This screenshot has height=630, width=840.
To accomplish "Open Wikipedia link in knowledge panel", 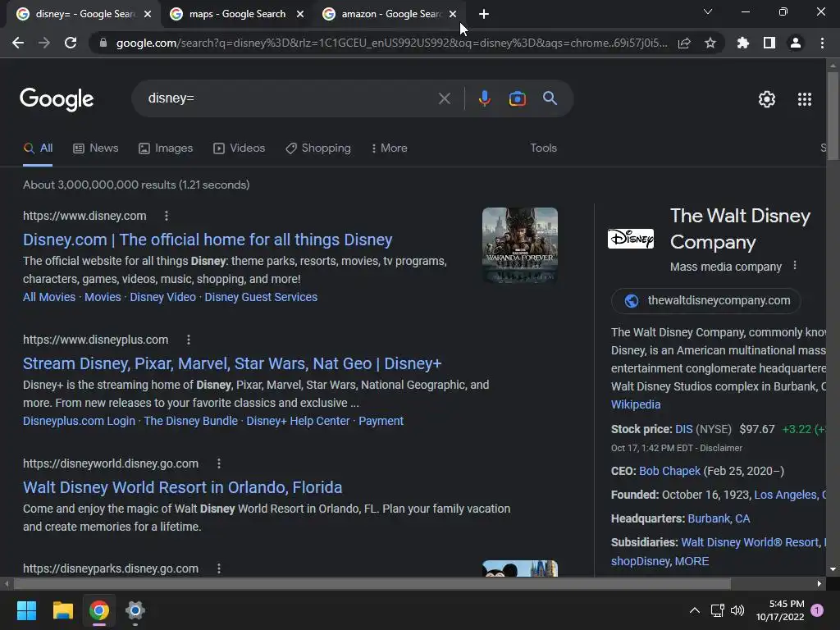I will pos(636,404).
